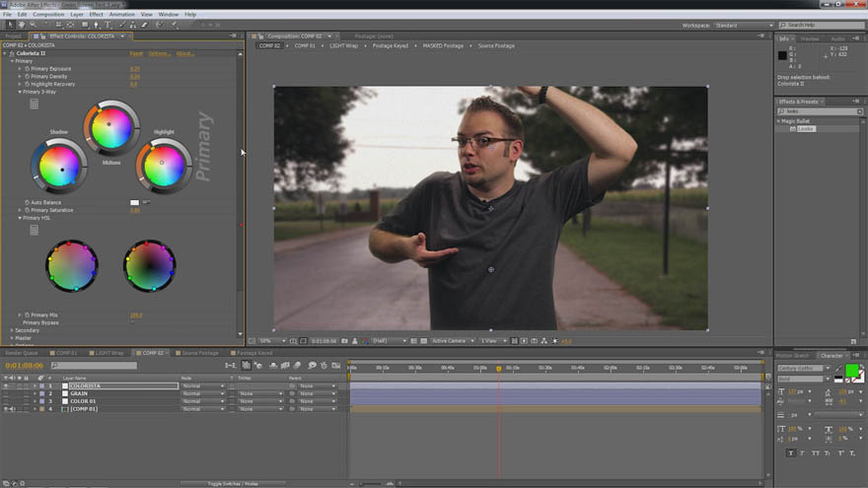Screen dimensions: 868x488
Task: Open the Active Camera dropdown
Action: tap(453, 341)
